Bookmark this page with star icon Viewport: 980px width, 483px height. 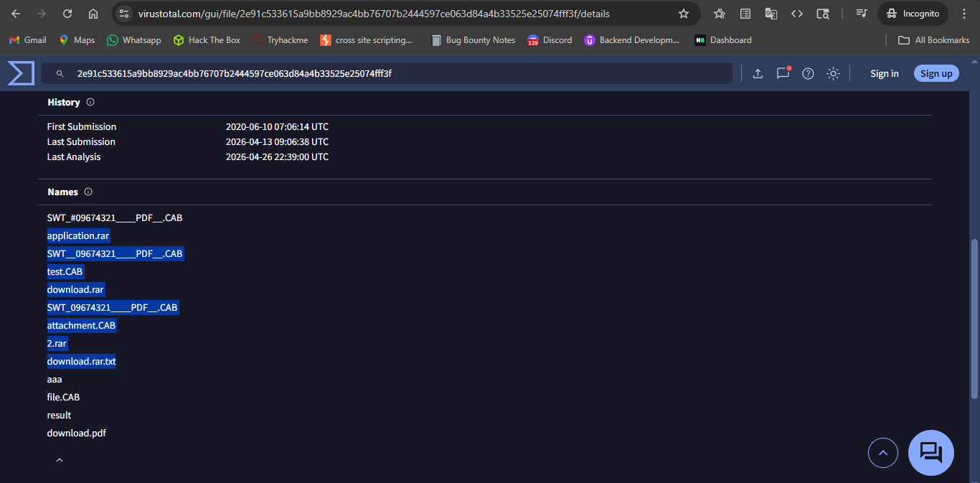(x=684, y=14)
